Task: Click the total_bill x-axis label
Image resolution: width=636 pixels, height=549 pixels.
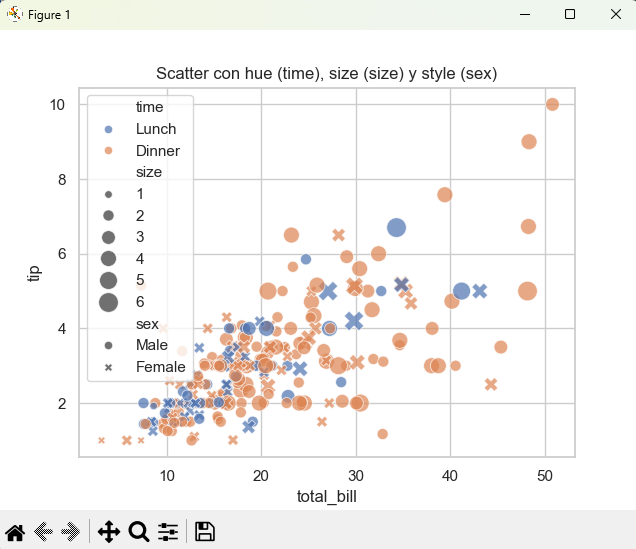Action: click(327, 497)
